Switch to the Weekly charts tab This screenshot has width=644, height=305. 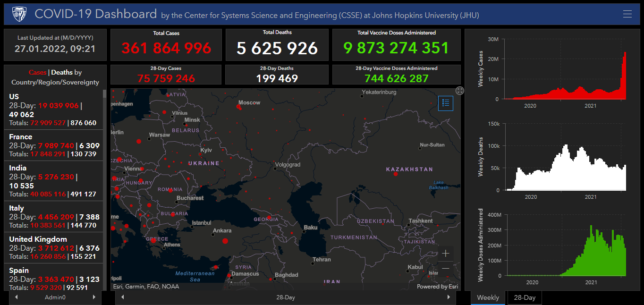point(488,297)
